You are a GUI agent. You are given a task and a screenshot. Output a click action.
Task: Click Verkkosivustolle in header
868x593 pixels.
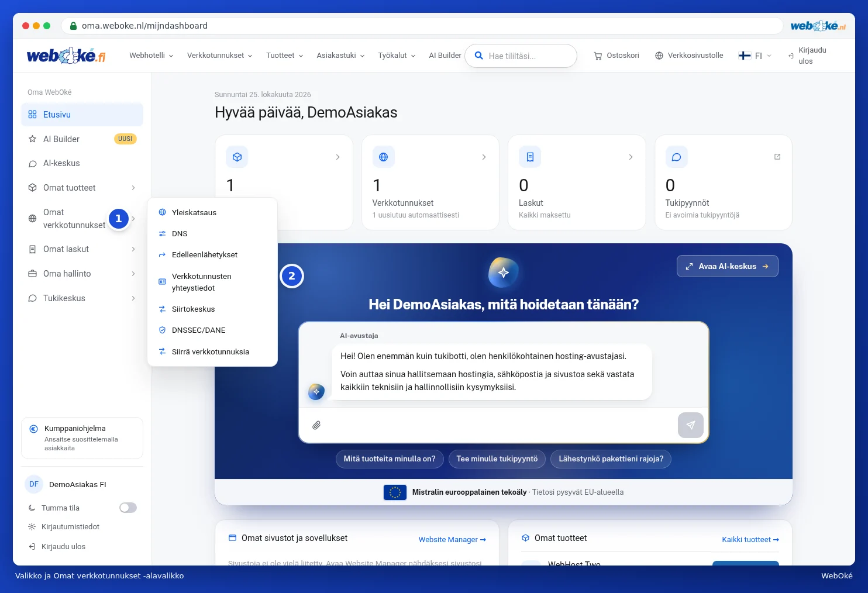(689, 56)
